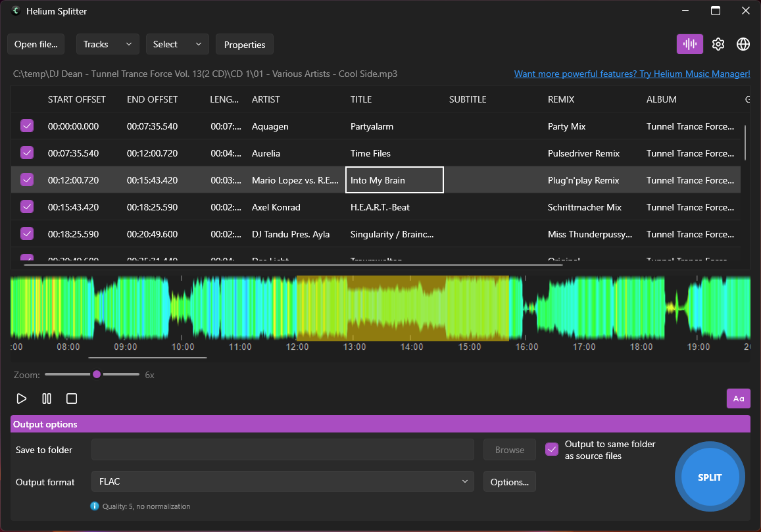Uncheck the Into My Brain track checkbox
This screenshot has width=761, height=532.
[27, 180]
